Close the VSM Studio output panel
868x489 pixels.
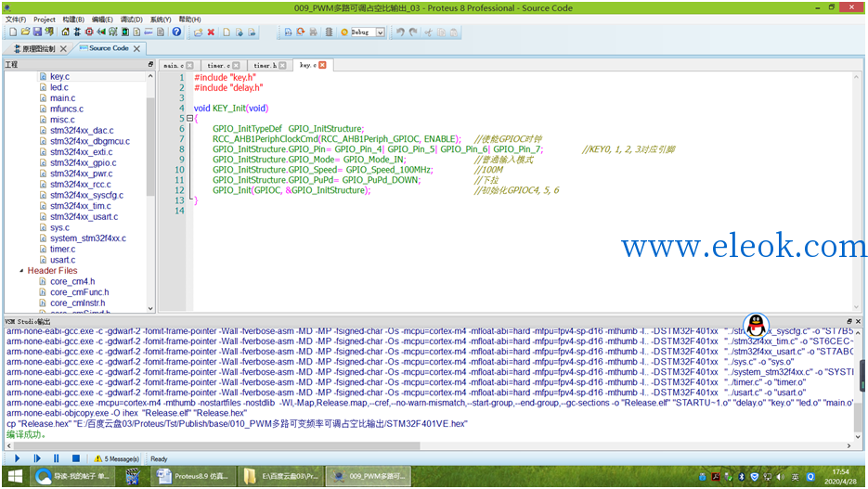tap(858, 321)
